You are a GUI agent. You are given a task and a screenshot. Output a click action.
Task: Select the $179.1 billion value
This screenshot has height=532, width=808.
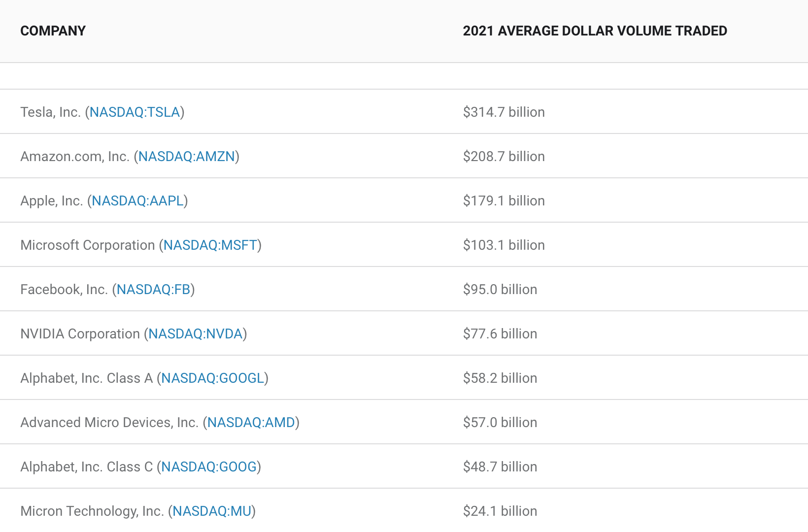point(504,201)
